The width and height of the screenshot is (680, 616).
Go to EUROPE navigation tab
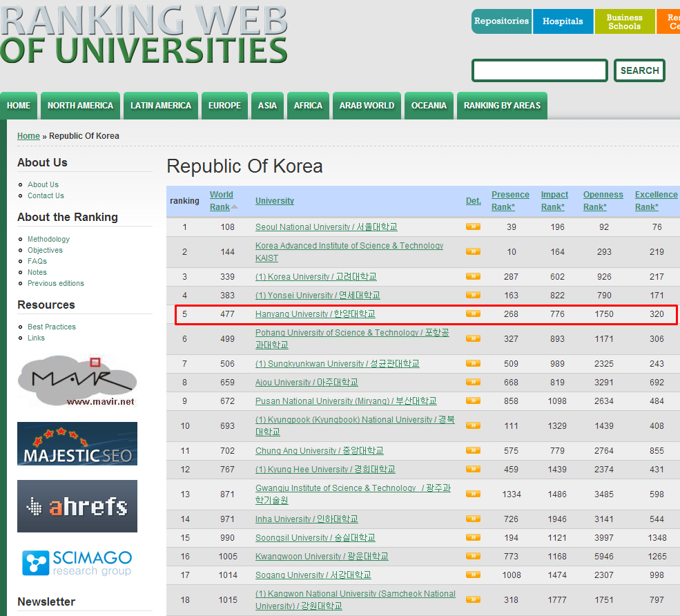224,106
